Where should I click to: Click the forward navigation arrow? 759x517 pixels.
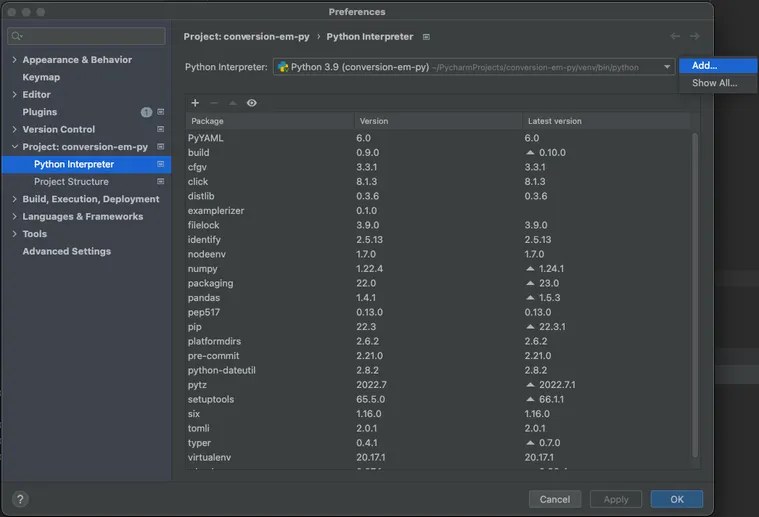point(695,36)
